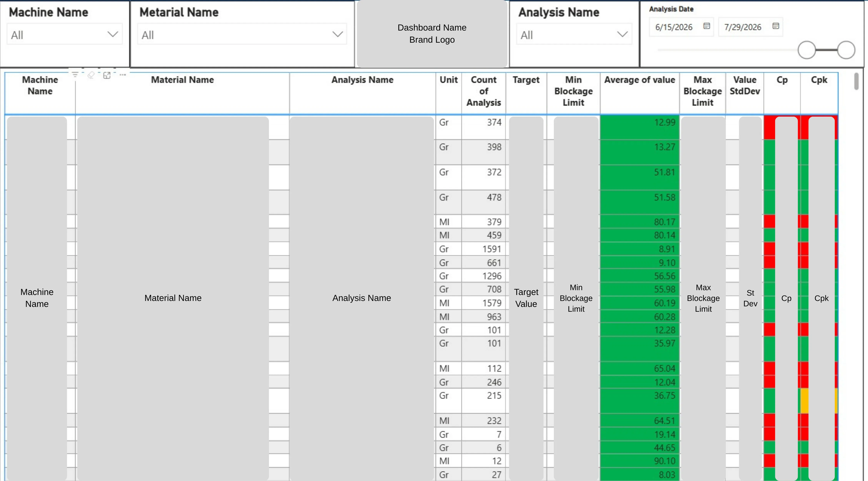
Task: Open focus mode for the table
Action: click(x=107, y=75)
